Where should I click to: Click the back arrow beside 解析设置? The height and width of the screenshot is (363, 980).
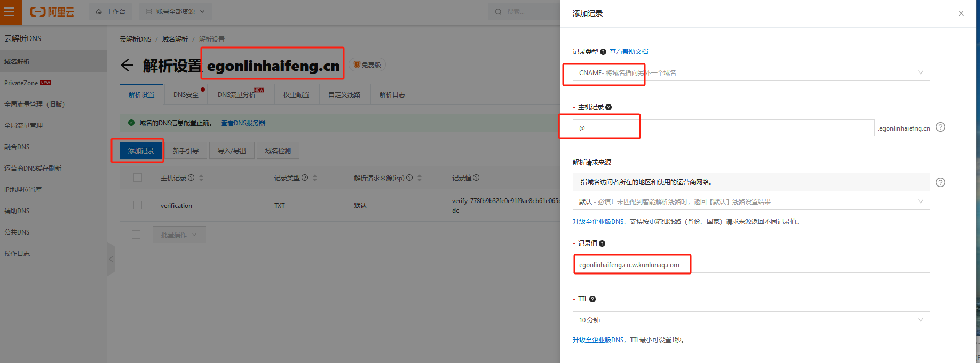click(x=127, y=66)
